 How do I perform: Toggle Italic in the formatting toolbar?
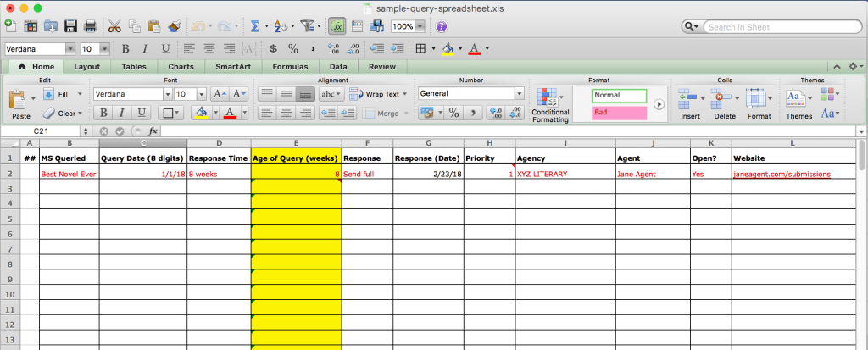tap(145, 49)
